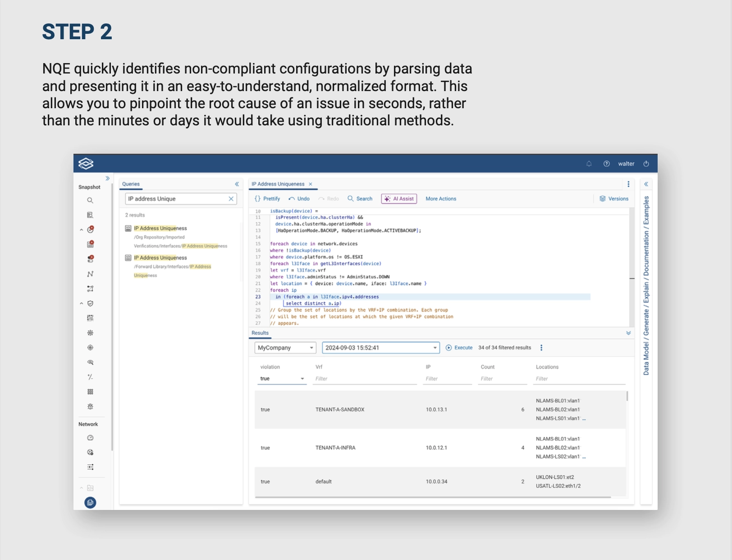732x560 pixels.
Task: Open AI Assist
Action: click(x=399, y=198)
